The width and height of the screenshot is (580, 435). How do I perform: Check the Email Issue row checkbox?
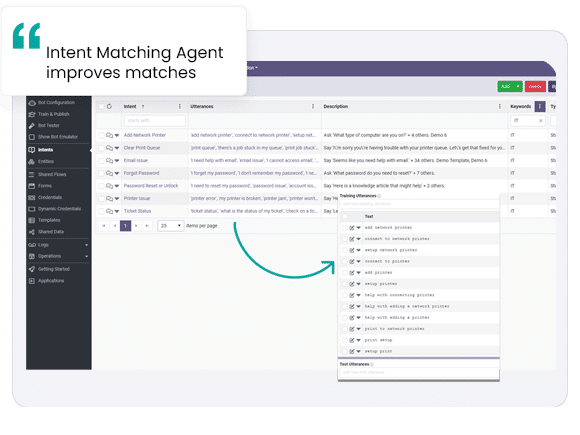tap(101, 161)
